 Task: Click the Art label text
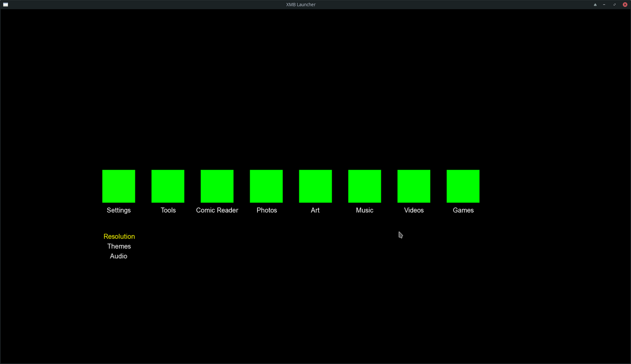pyautogui.click(x=315, y=210)
